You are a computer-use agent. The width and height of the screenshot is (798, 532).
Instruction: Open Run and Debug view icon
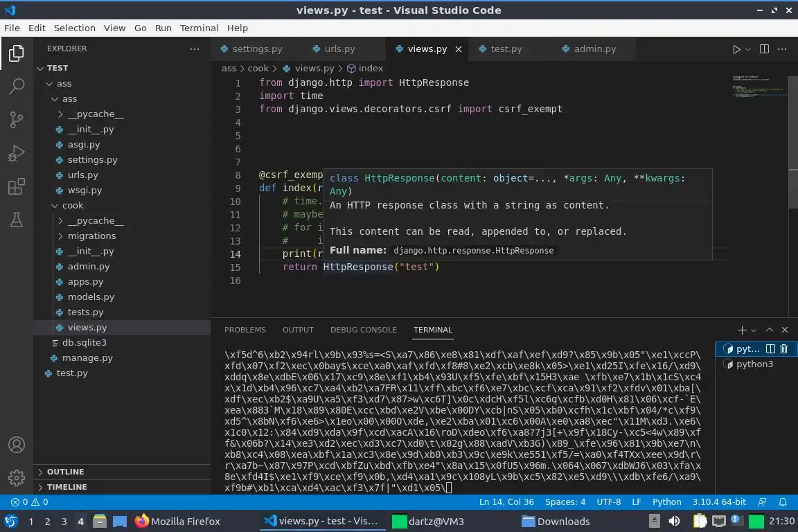point(17,152)
